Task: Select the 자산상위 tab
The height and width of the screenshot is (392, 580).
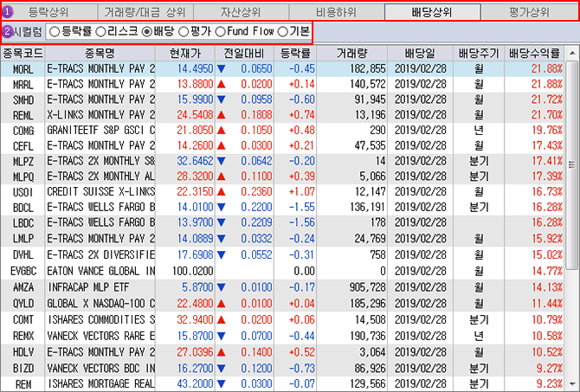Action: point(241,12)
